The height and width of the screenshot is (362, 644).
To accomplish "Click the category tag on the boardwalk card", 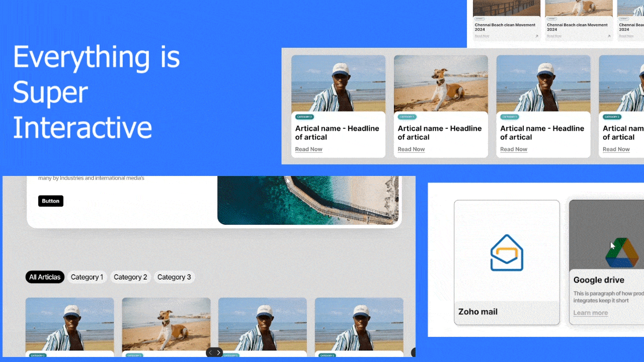I will [x=480, y=19].
